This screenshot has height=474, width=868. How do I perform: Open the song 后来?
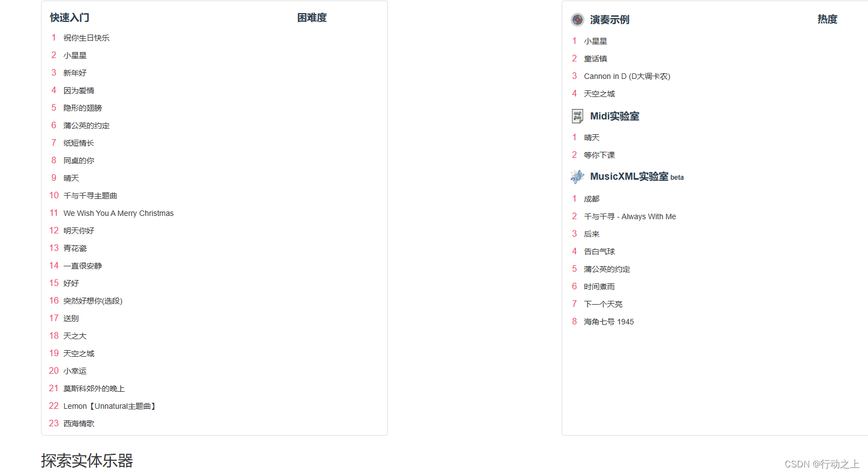[592, 234]
